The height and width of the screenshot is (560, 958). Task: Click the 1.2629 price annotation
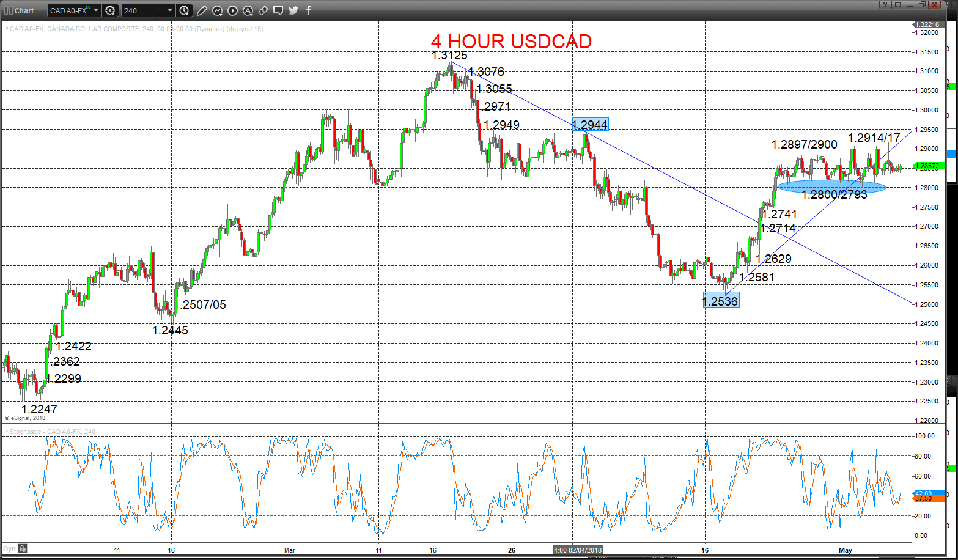[773, 259]
